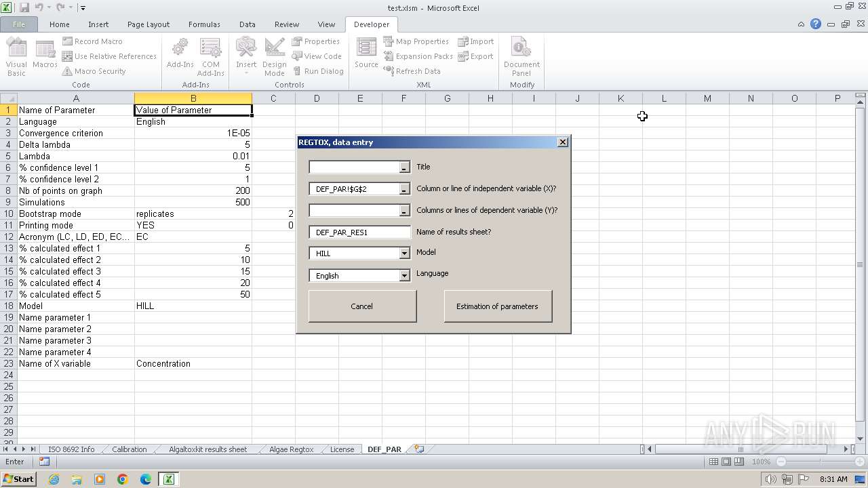
Task: Switch to the Data tab
Action: tap(248, 24)
